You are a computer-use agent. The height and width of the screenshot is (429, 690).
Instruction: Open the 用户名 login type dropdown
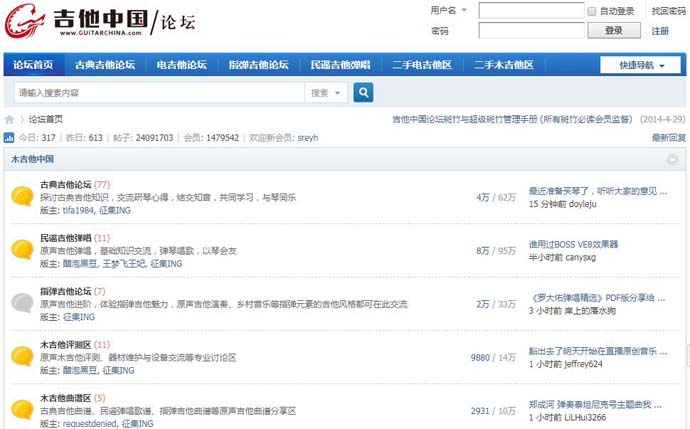coord(448,10)
